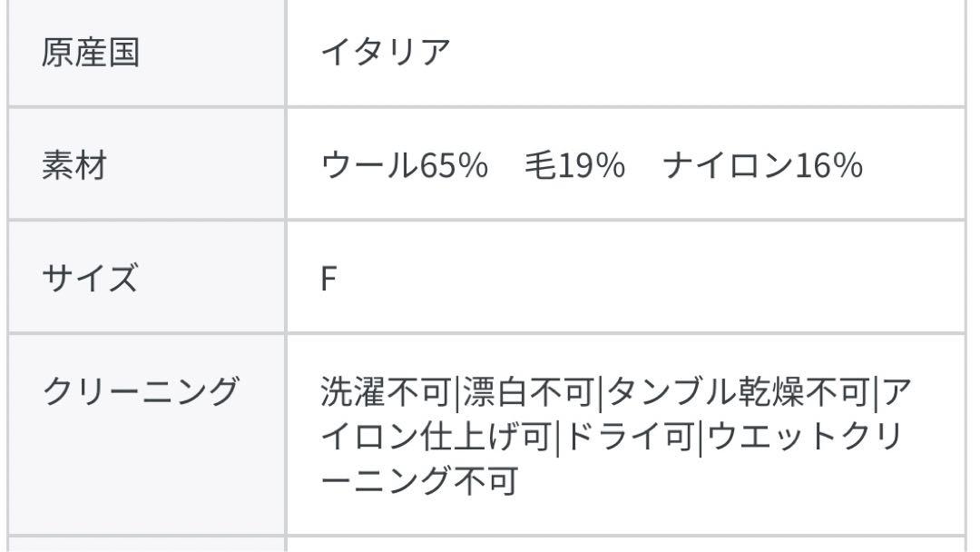Click the 洗濯不可 care instruction

(x=386, y=392)
